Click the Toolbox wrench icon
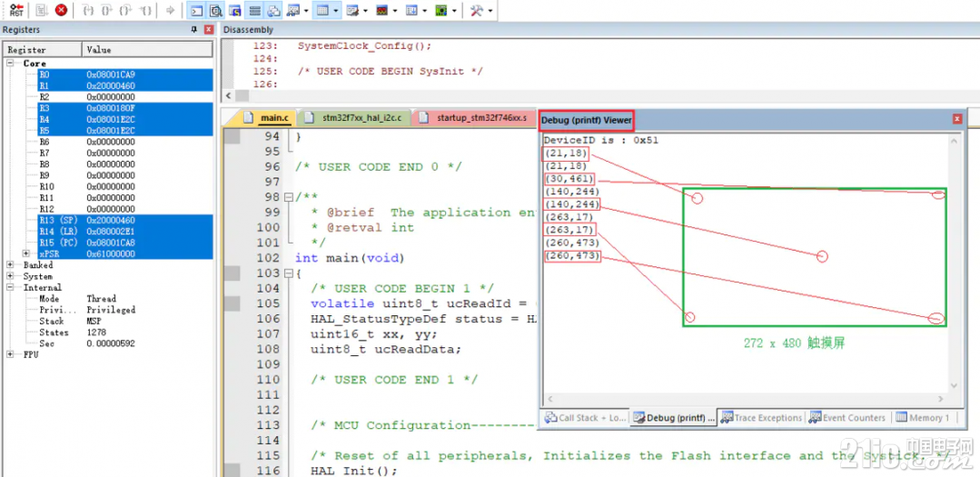Viewport: 980px width, 477px height. [476, 10]
